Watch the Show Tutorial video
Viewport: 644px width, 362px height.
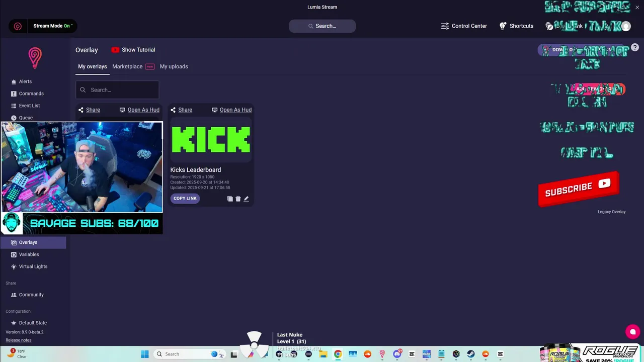tap(133, 50)
